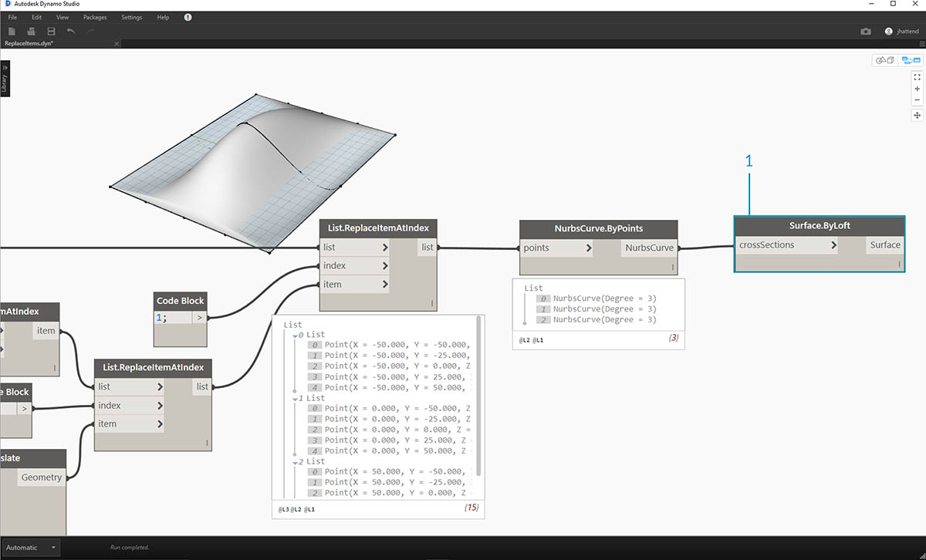This screenshot has width=926, height=560.
Task: Click the Open file toolbar icon
Action: (x=31, y=31)
